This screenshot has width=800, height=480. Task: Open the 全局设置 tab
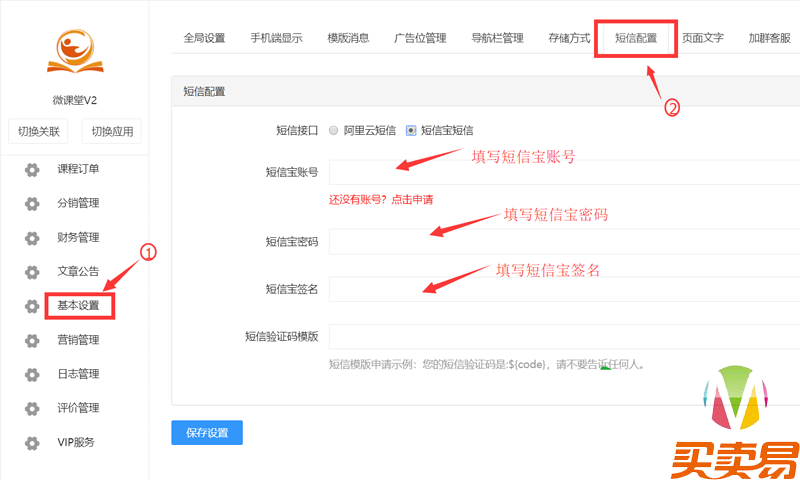point(205,39)
